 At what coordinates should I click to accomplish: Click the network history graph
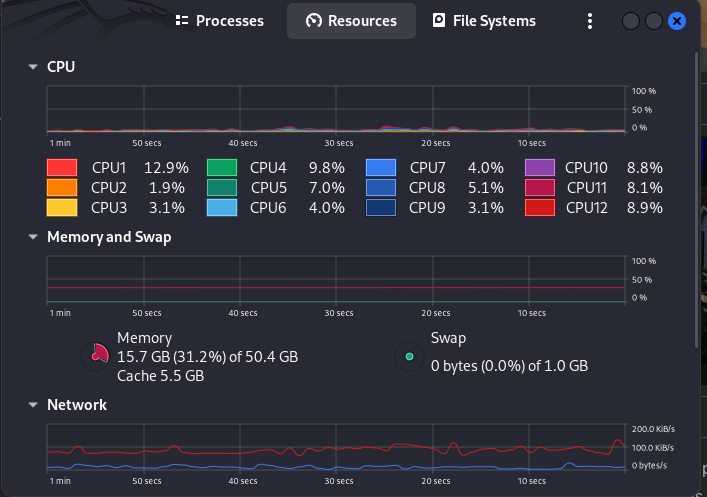(x=336, y=448)
